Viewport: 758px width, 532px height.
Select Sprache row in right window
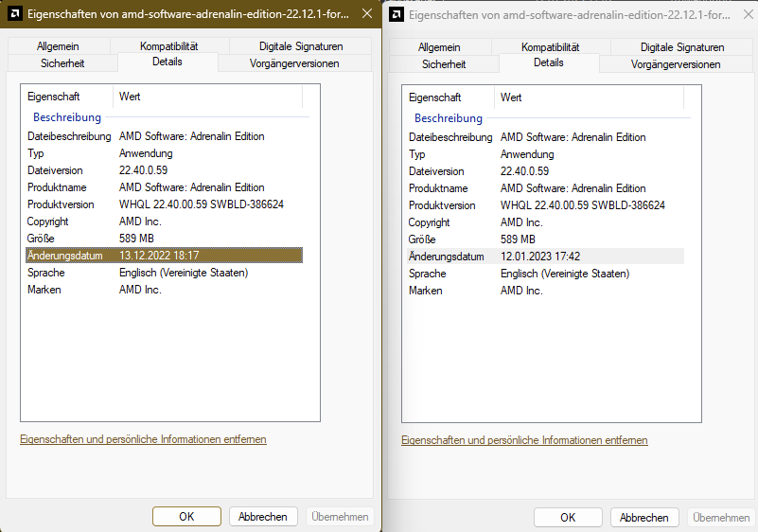tap(545, 274)
